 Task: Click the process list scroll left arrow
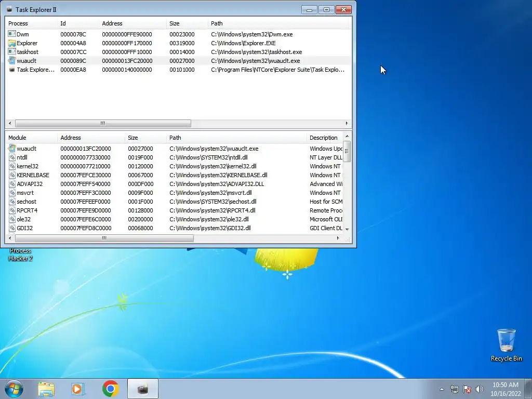pos(10,123)
